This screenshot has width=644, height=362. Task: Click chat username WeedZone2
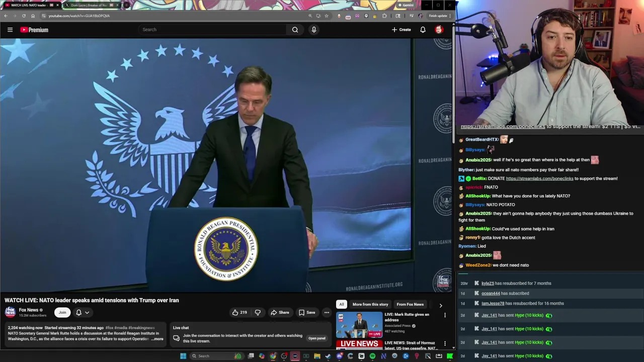pos(478,265)
